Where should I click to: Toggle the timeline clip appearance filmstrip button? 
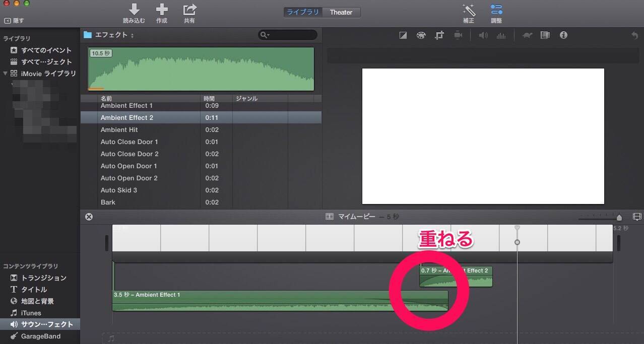pyautogui.click(x=637, y=217)
